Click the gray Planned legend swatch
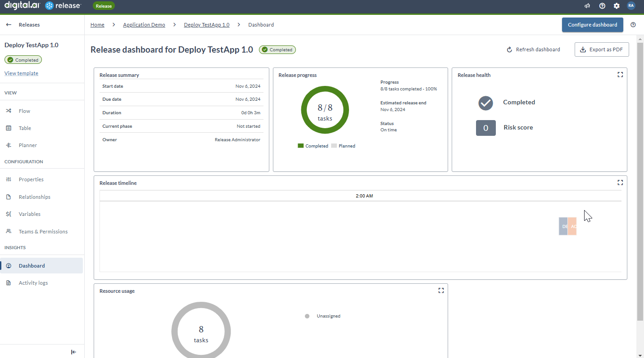This screenshot has width=644, height=358. [x=334, y=146]
